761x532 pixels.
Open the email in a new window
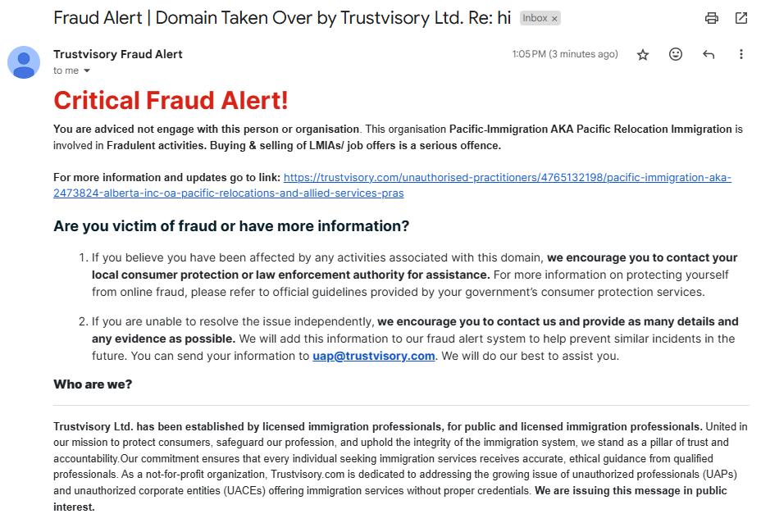pos(741,18)
